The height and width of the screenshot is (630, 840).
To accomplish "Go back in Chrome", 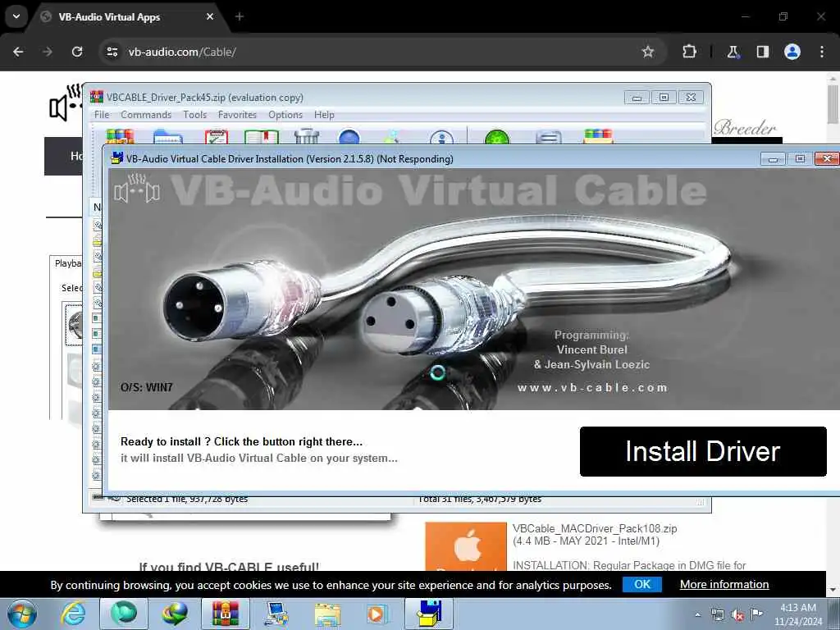I will pyautogui.click(x=18, y=52).
